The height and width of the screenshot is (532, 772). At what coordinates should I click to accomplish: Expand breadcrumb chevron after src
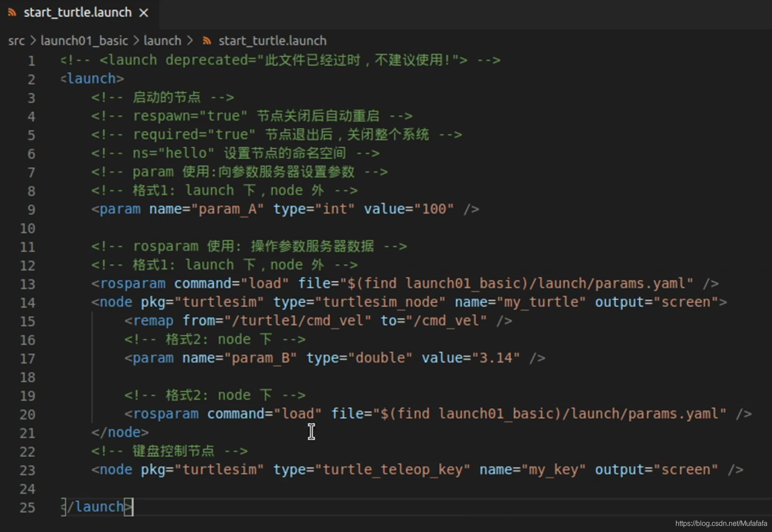coord(33,41)
